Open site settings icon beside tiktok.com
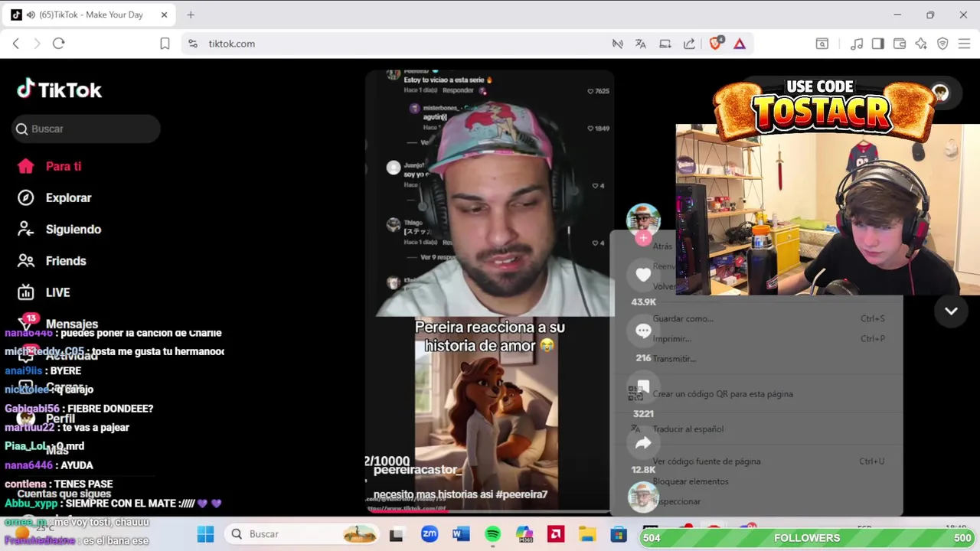 pyautogui.click(x=193, y=44)
